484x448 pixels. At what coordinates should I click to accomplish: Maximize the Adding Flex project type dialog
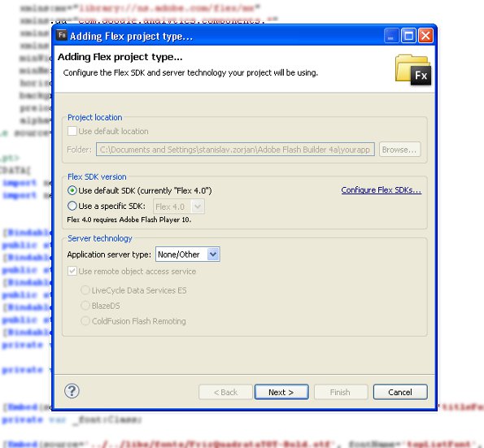coord(408,36)
